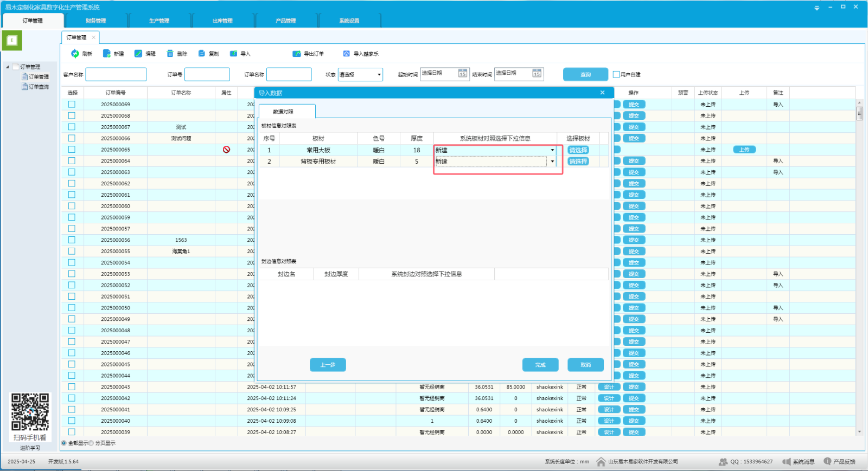This screenshot has height=471, width=868.
Task: Click 请选择 button for 背板专用板材 row
Action: [578, 162]
